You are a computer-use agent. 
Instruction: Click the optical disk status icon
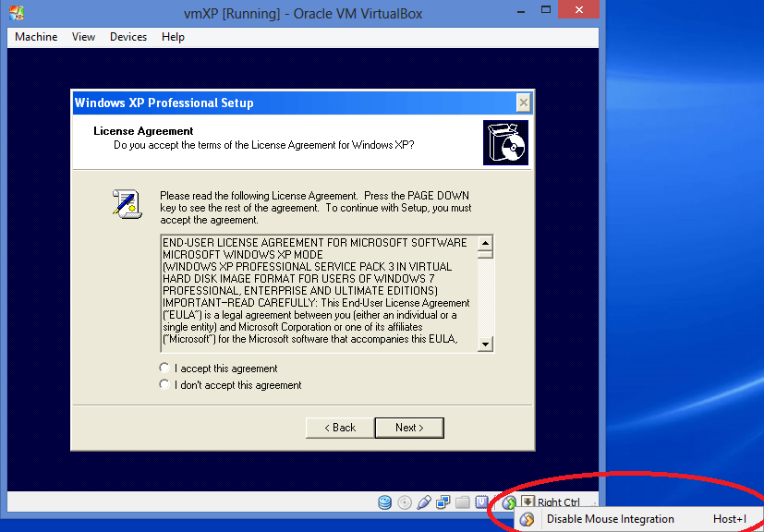click(x=405, y=502)
